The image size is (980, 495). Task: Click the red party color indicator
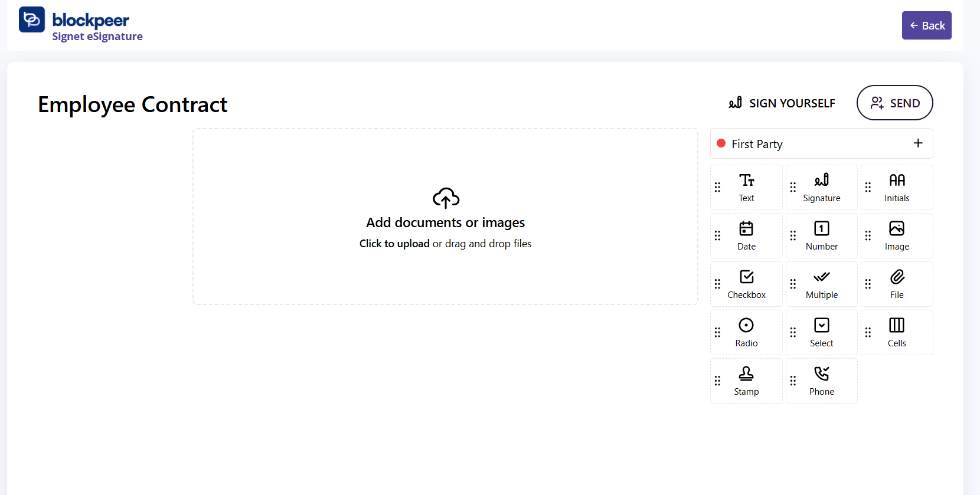[x=721, y=143]
